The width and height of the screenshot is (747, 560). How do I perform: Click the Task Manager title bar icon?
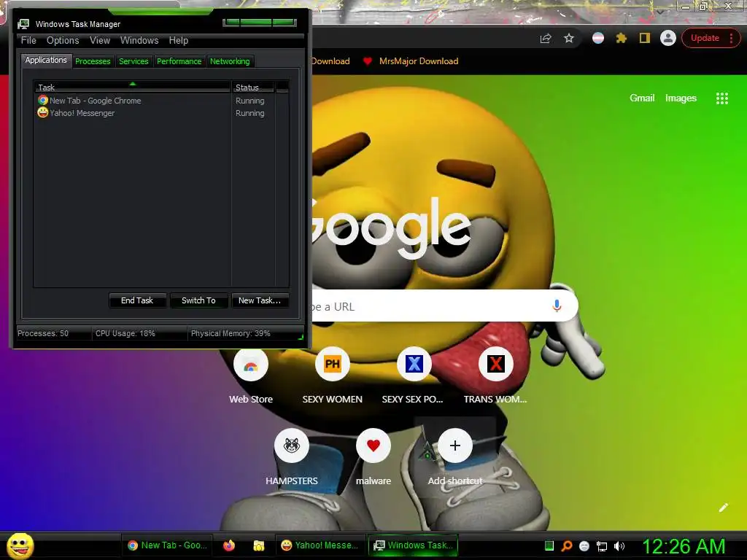[23, 24]
